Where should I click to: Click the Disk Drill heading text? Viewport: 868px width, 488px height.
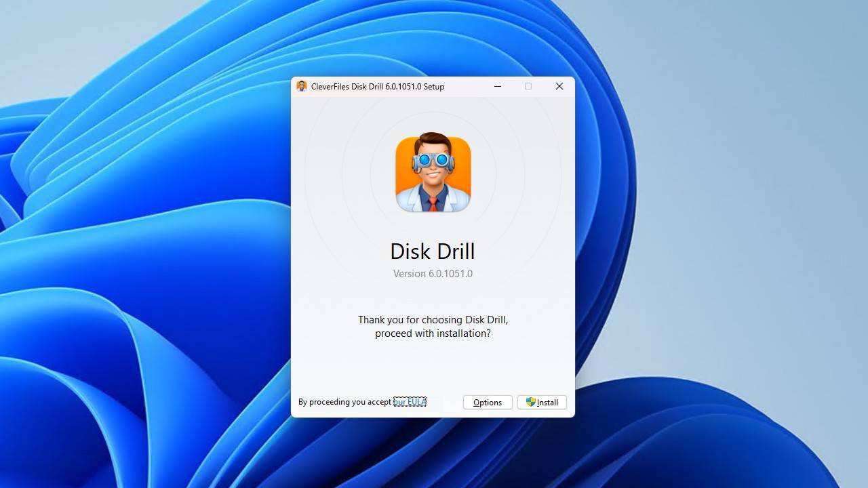(x=433, y=251)
